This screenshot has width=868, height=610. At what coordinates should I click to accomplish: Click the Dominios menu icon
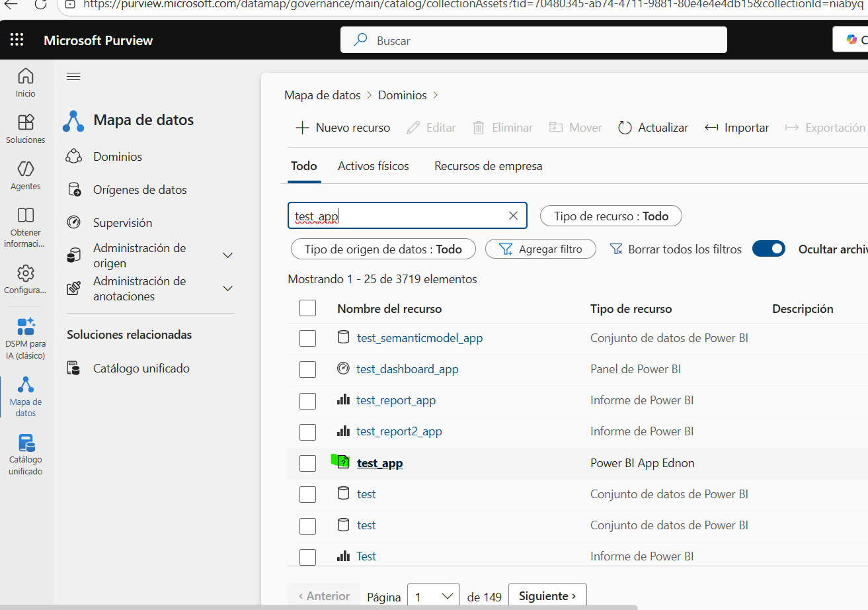pos(74,157)
